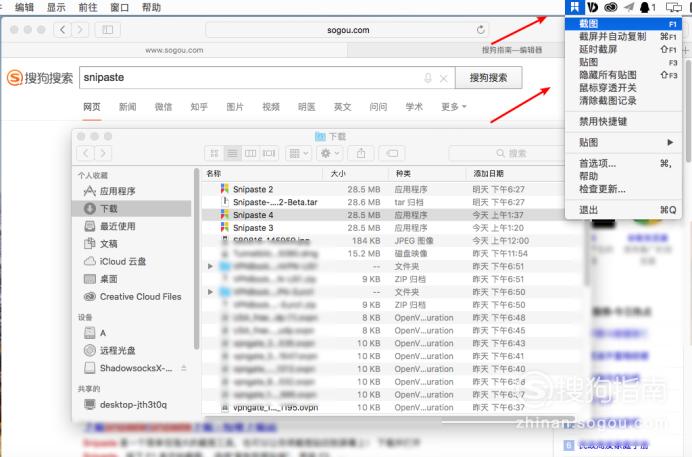Open the 帮助 menu in the macOS menu bar
The height and width of the screenshot is (457, 692).
[151, 7]
